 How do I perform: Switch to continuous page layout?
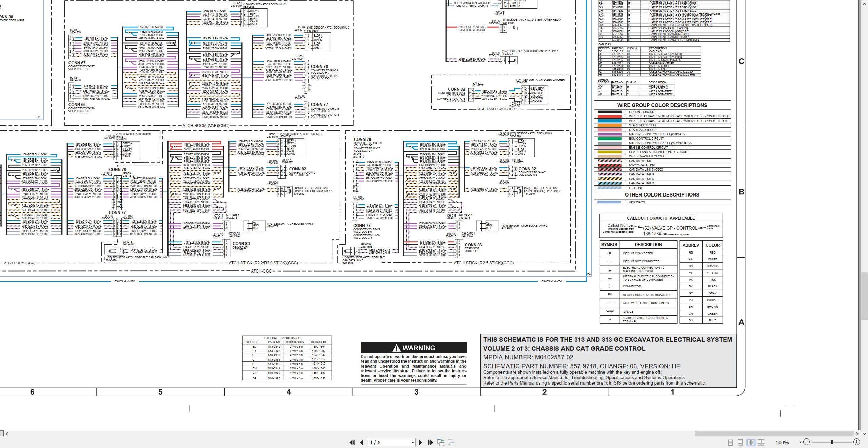(x=741, y=442)
